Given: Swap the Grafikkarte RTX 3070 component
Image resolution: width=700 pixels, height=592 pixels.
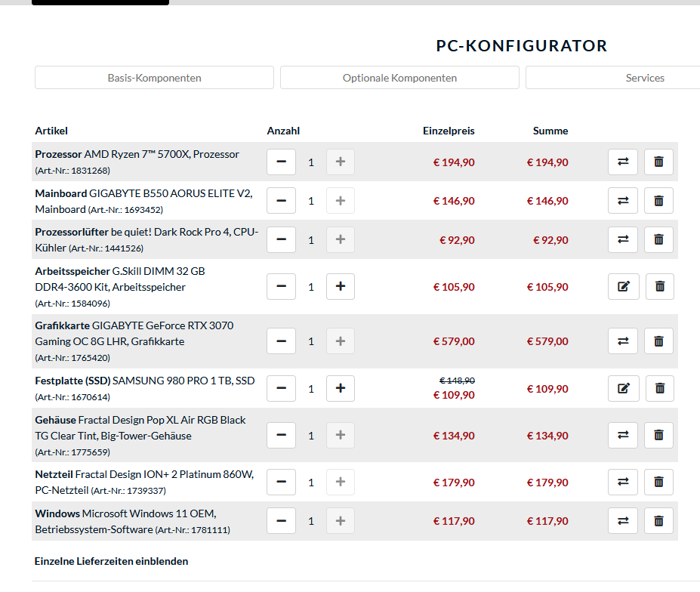Looking at the screenshot, I should pos(623,341).
